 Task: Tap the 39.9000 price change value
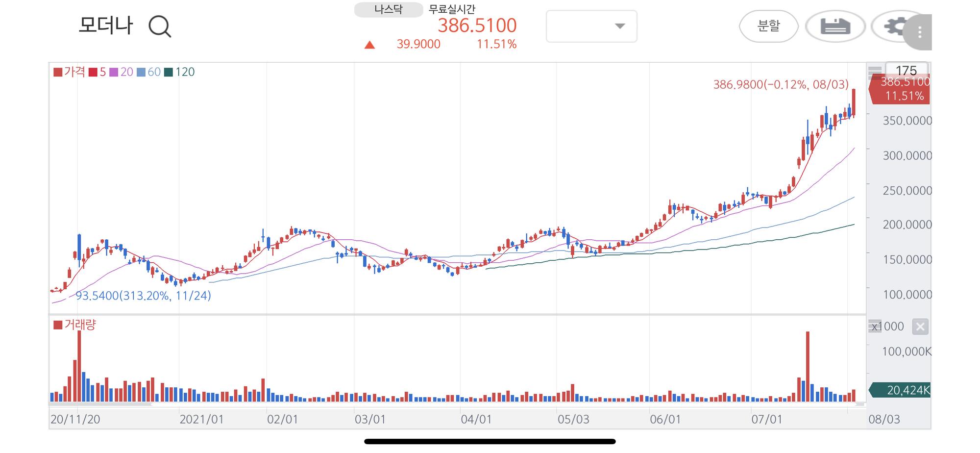tap(418, 44)
